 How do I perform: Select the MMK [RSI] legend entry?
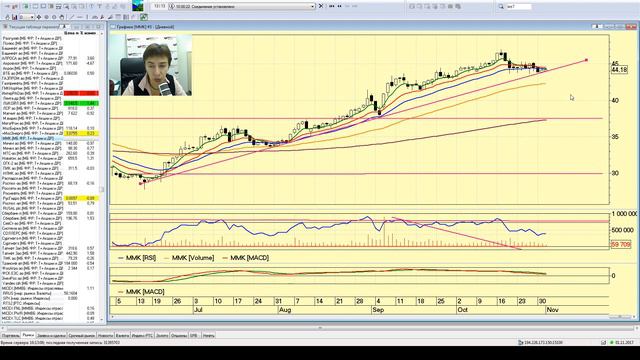tap(137, 258)
